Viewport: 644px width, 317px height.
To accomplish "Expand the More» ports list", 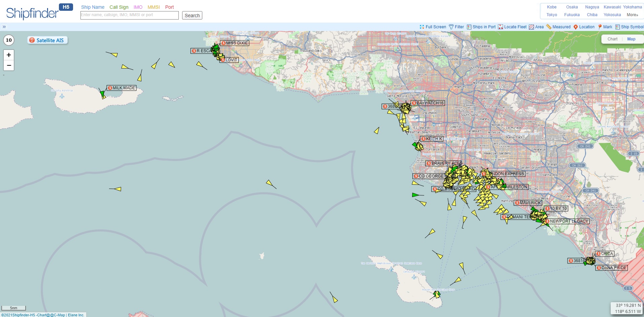I will (x=632, y=15).
